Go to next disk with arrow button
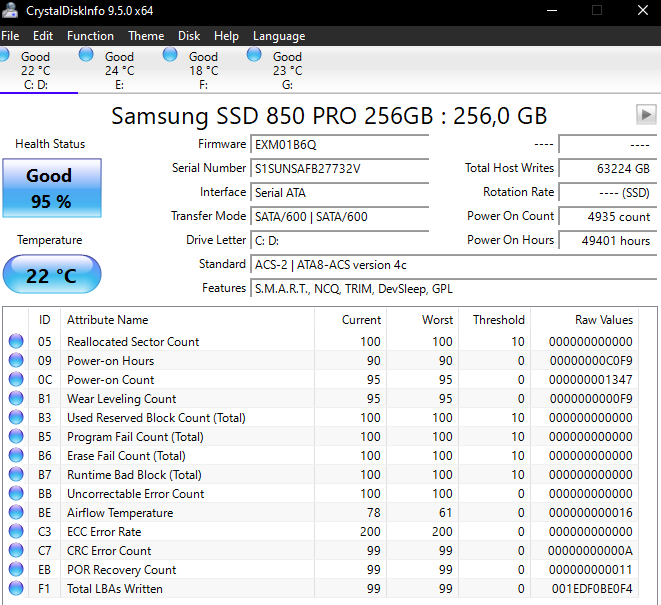661x605 pixels. 646,114
